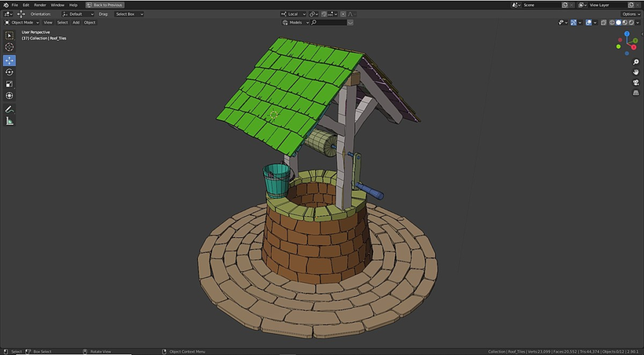Click the zoom view magnifier icon

[x=636, y=62]
